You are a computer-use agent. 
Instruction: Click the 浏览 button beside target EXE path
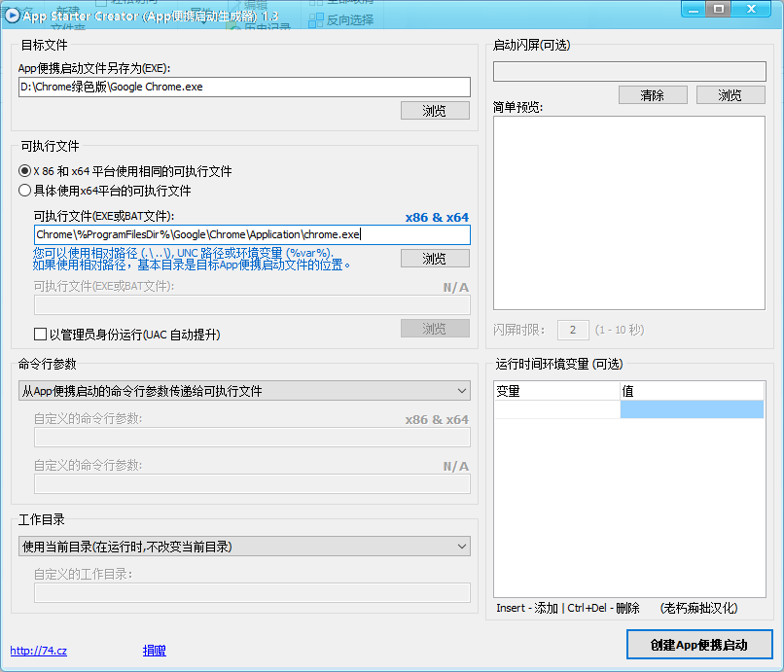[x=434, y=110]
